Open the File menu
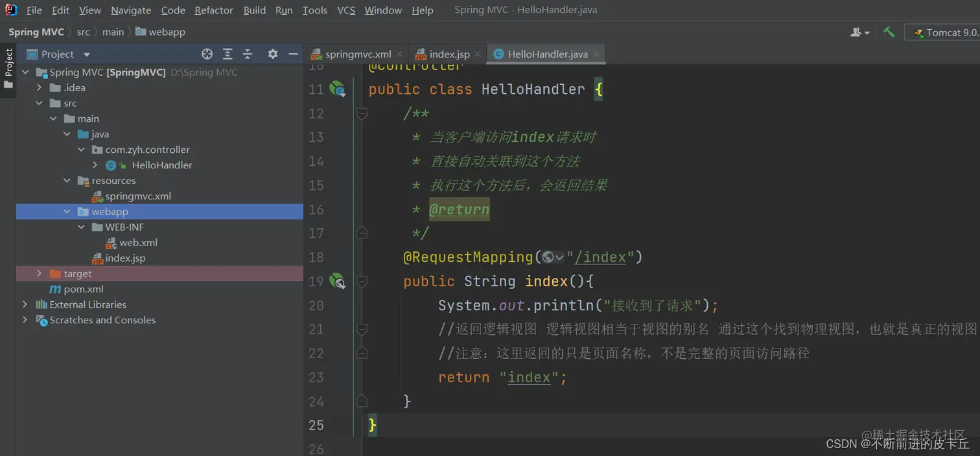This screenshot has height=456, width=980. [34, 10]
